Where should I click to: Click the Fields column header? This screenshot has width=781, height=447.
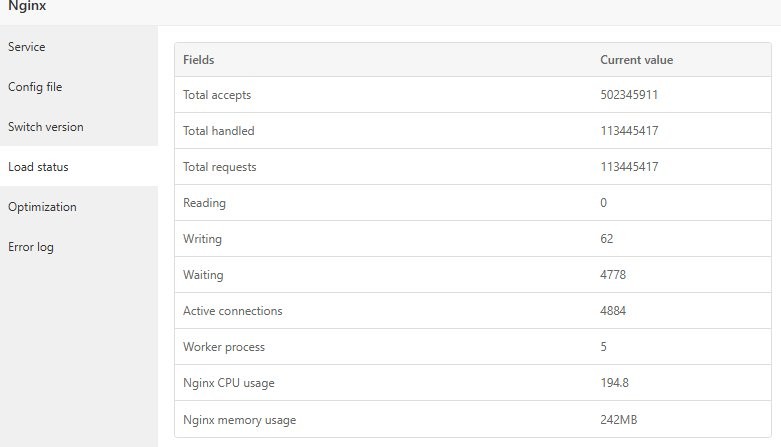click(199, 60)
